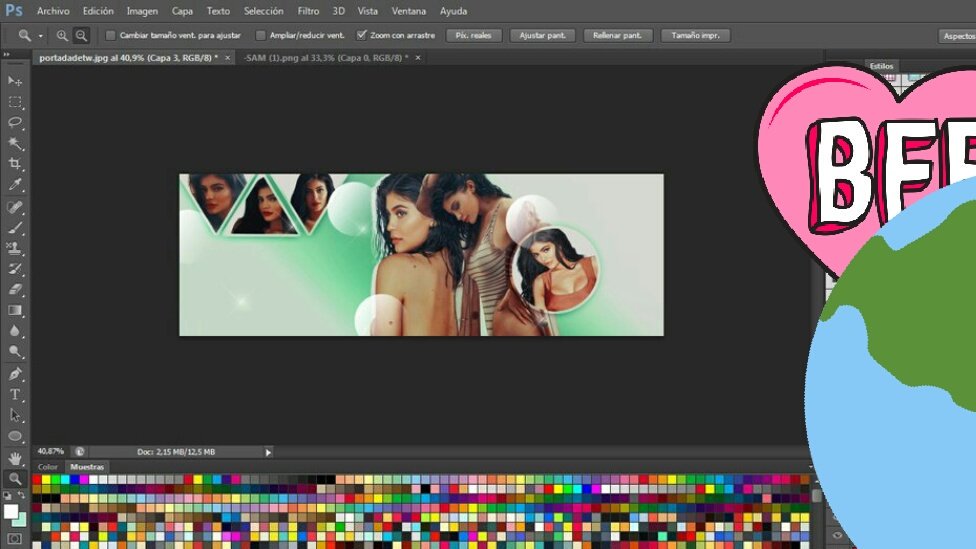Select the Pen tool

pyautogui.click(x=15, y=374)
